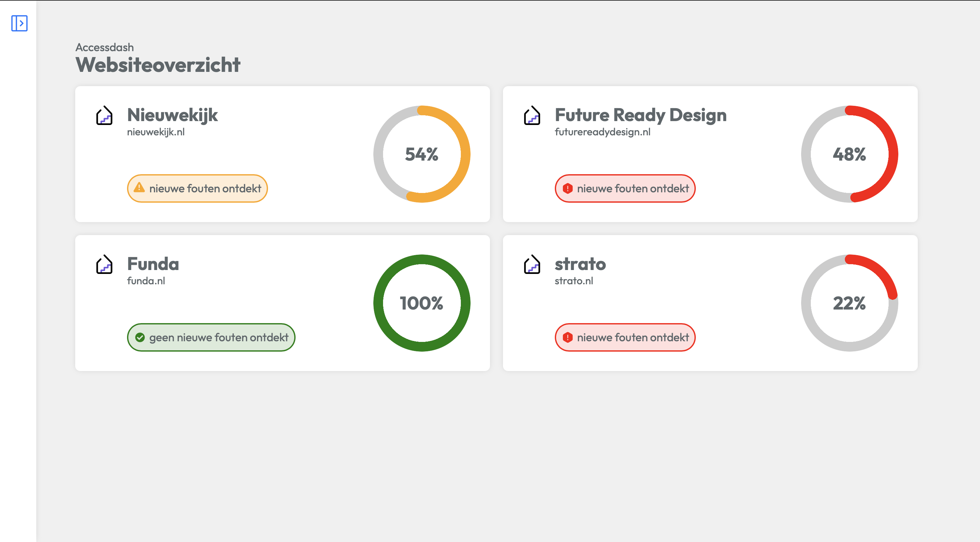Click the 54% progress ring
The height and width of the screenshot is (542, 980).
pos(422,154)
